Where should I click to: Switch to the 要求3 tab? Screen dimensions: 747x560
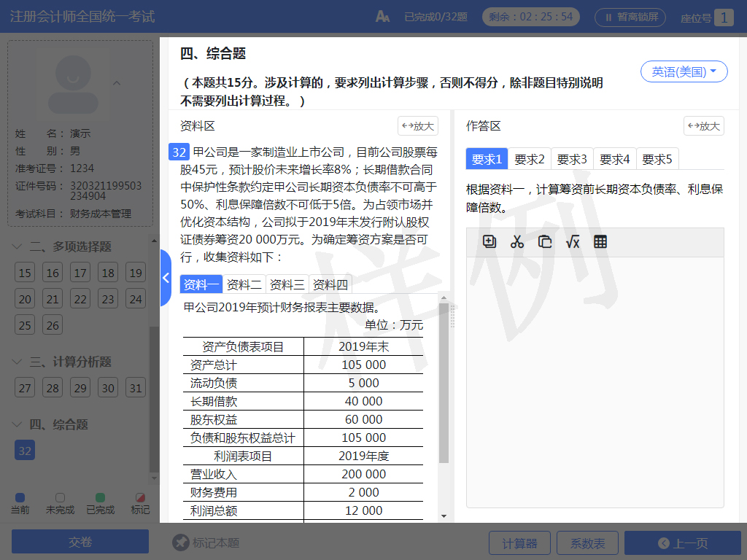(572, 159)
